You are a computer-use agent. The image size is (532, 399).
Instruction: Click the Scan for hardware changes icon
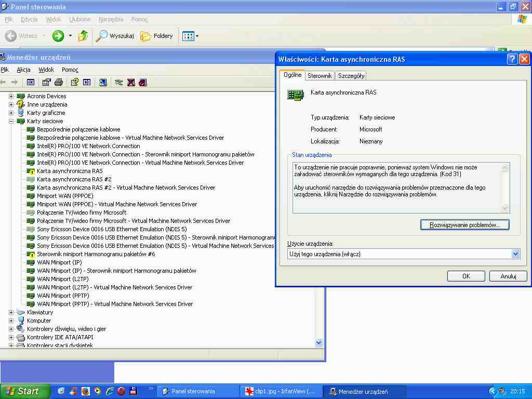point(103,82)
